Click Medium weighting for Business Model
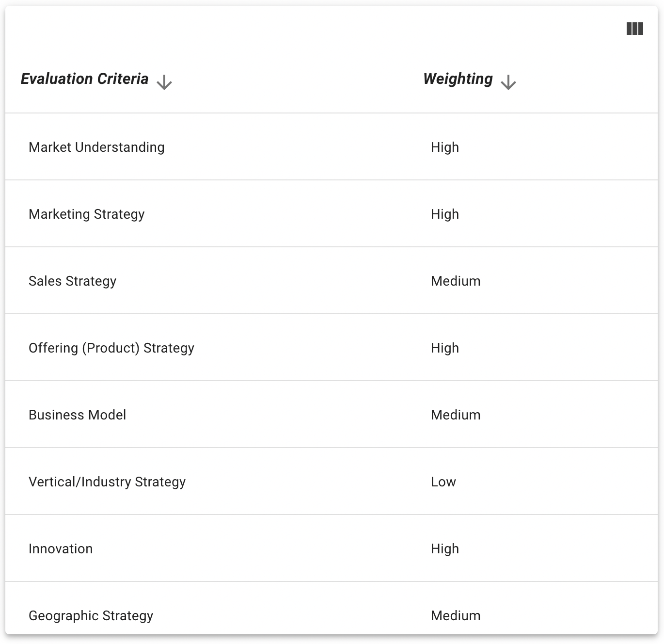 (x=456, y=415)
